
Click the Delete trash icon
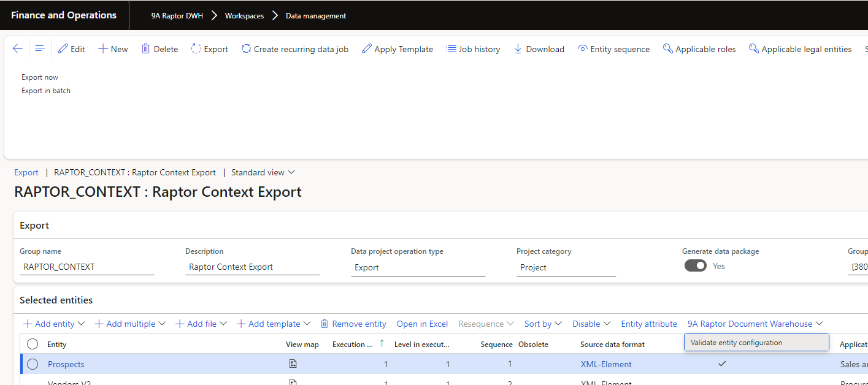(146, 49)
